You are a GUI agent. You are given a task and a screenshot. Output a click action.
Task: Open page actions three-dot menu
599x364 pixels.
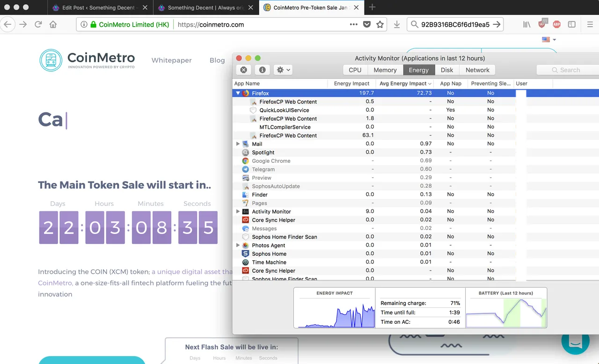point(353,24)
